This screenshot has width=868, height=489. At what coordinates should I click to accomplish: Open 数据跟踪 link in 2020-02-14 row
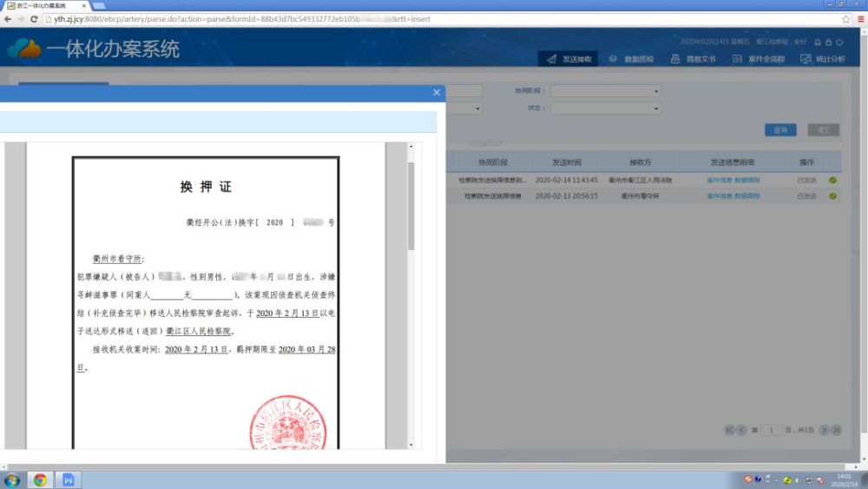point(747,180)
